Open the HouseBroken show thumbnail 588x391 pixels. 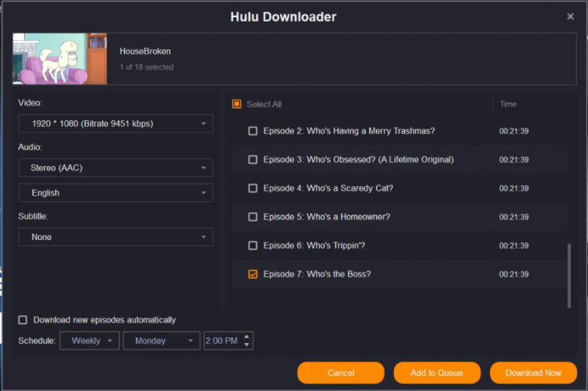[59, 59]
